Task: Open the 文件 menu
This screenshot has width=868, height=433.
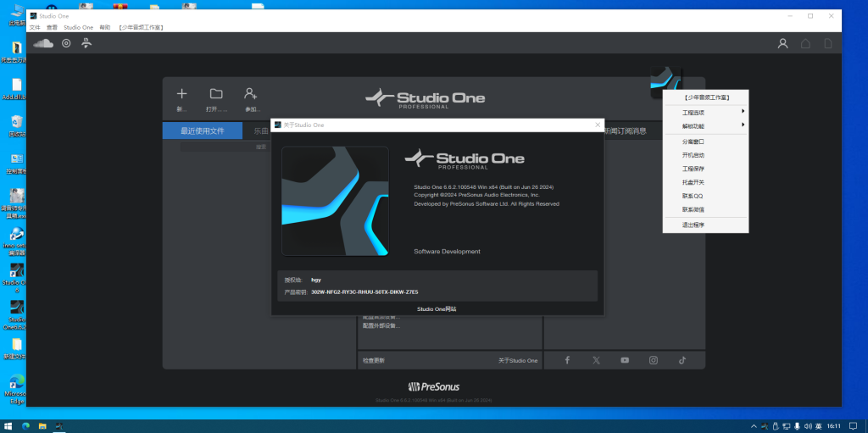Action: [x=35, y=27]
